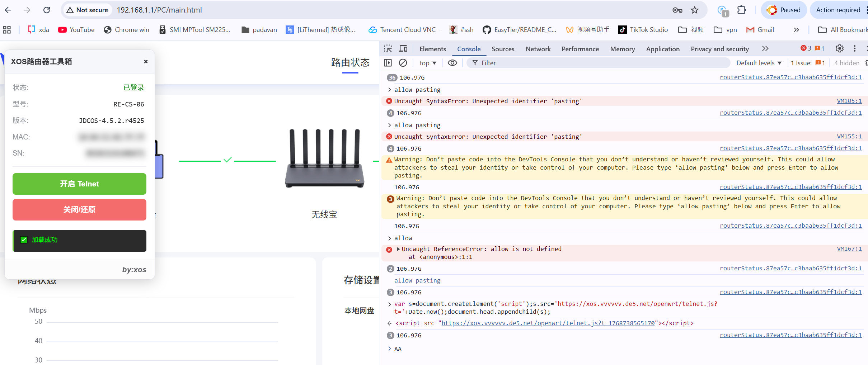
Task: Show the console sidebar panel icon
Action: (x=388, y=63)
